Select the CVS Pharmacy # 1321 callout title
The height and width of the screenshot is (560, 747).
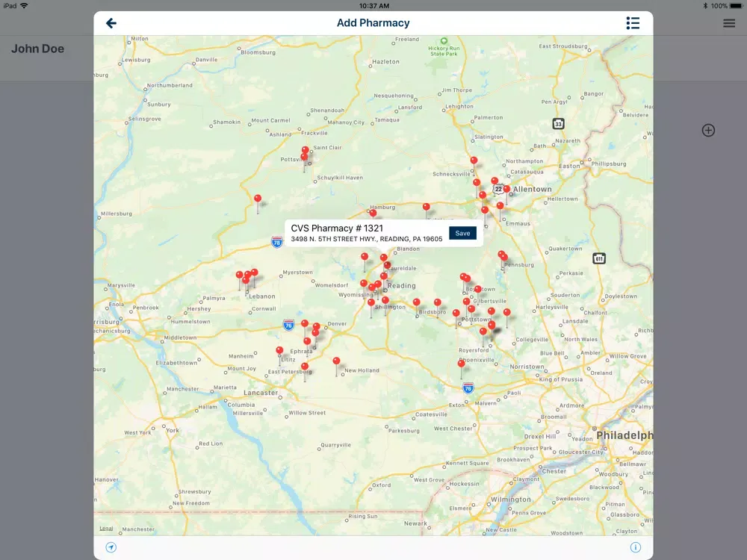pos(337,228)
